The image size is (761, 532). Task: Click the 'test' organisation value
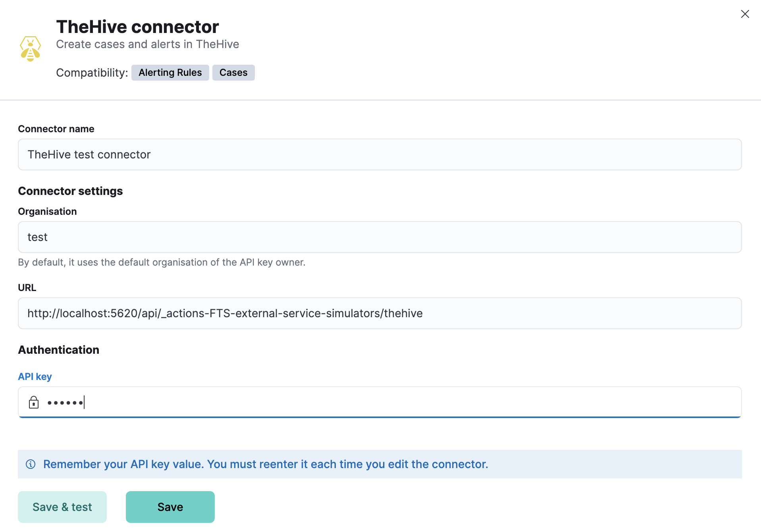click(x=37, y=237)
